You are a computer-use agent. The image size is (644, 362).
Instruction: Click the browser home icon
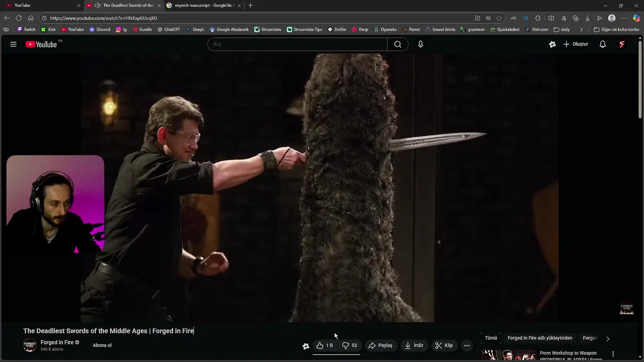tap(31, 18)
